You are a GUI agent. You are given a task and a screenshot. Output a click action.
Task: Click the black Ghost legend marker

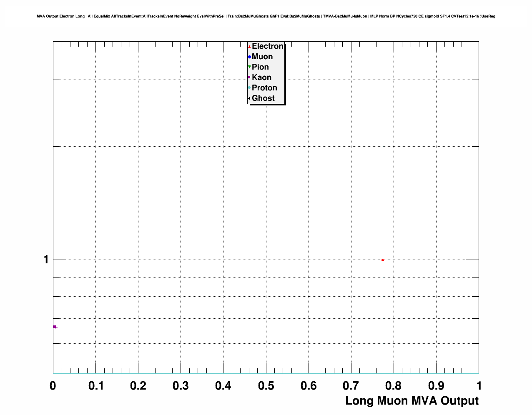point(249,98)
